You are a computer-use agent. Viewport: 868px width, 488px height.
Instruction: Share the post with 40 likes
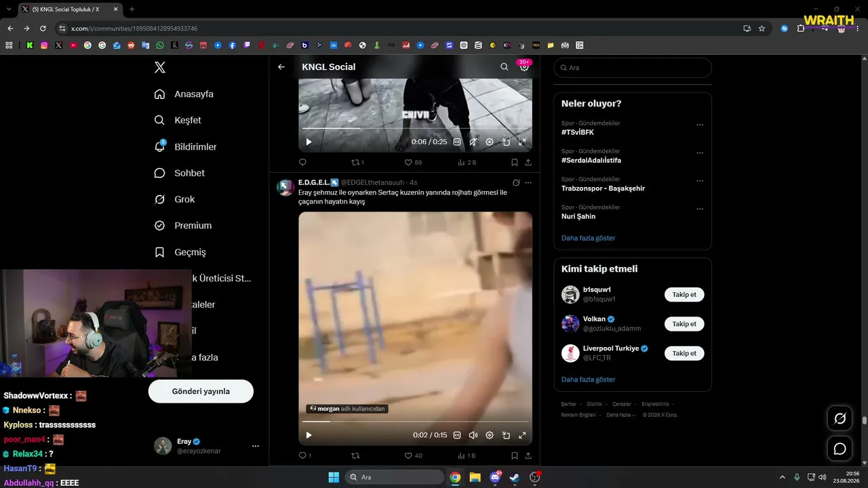pos(528,456)
